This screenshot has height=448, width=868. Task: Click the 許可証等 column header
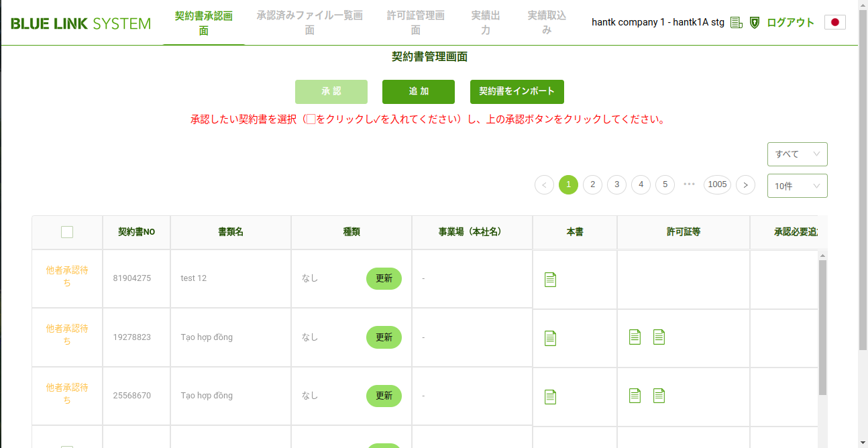pyautogui.click(x=684, y=232)
